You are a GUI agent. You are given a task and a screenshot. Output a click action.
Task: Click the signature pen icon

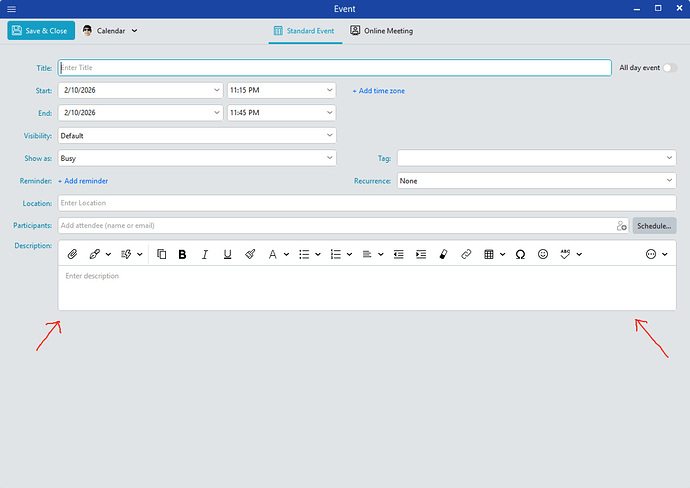click(95, 254)
